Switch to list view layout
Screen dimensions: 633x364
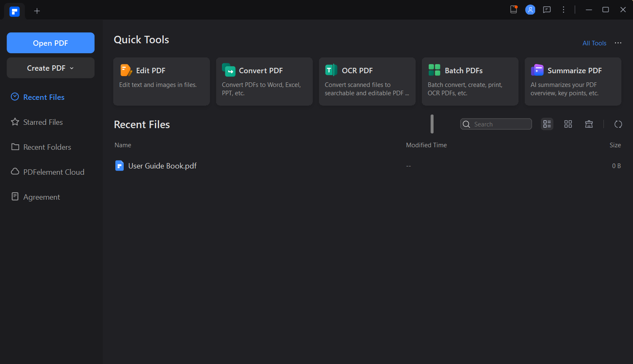click(x=547, y=124)
